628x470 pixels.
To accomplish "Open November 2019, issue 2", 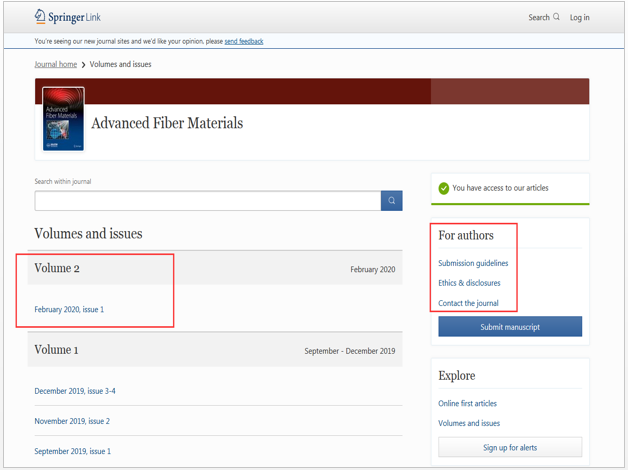I will (x=72, y=421).
